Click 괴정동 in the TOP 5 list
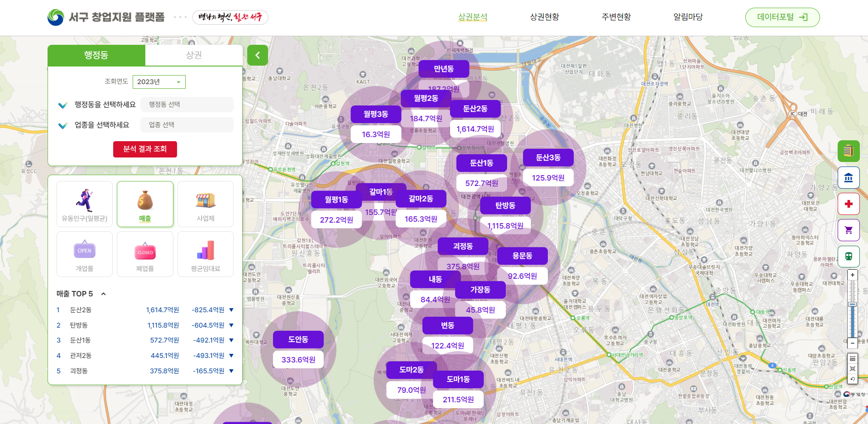 click(79, 371)
